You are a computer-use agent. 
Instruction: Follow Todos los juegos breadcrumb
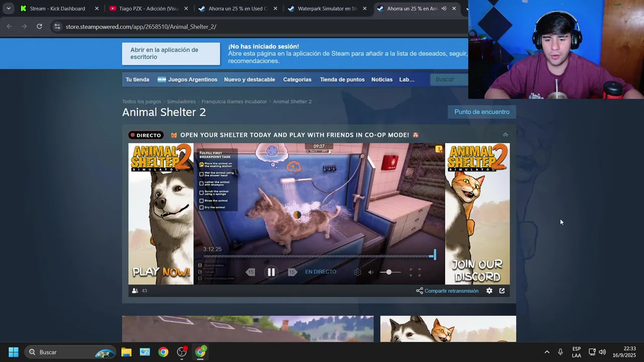click(141, 102)
